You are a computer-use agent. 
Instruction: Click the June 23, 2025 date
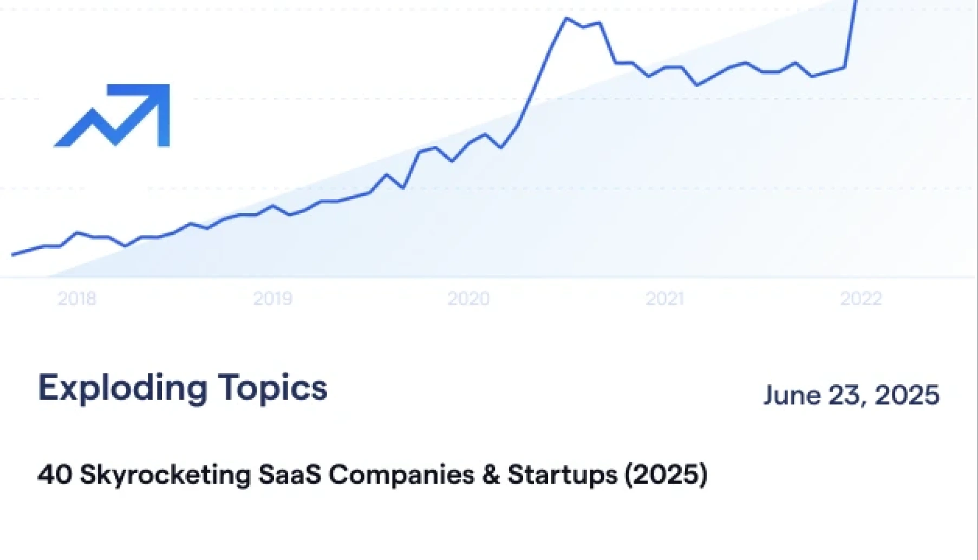[851, 395]
